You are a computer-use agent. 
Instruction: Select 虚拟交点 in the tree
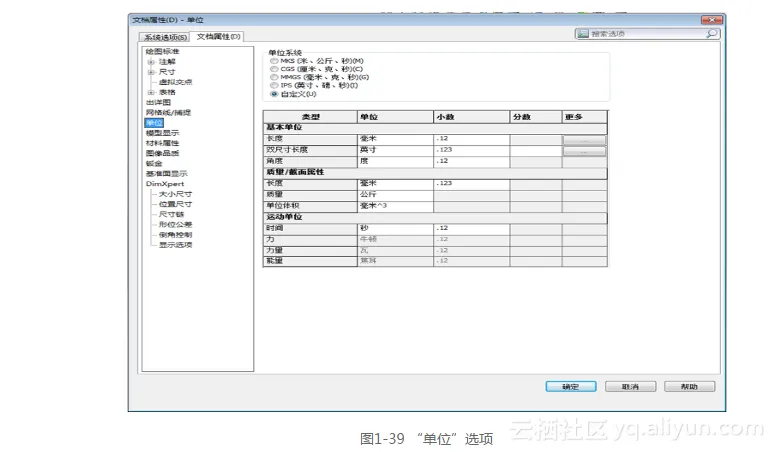(x=175, y=82)
